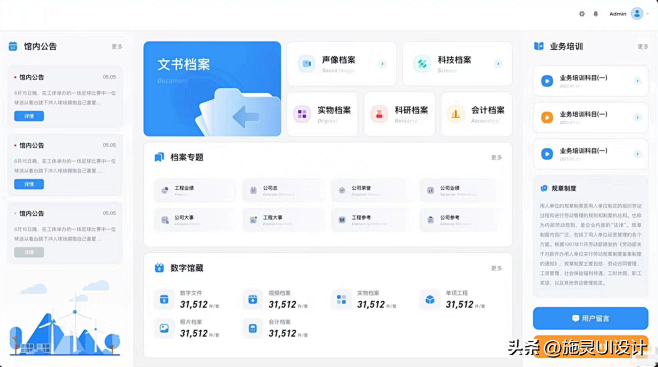Click the red 科研档案 flask icon
The image size is (658, 367).
(379, 114)
